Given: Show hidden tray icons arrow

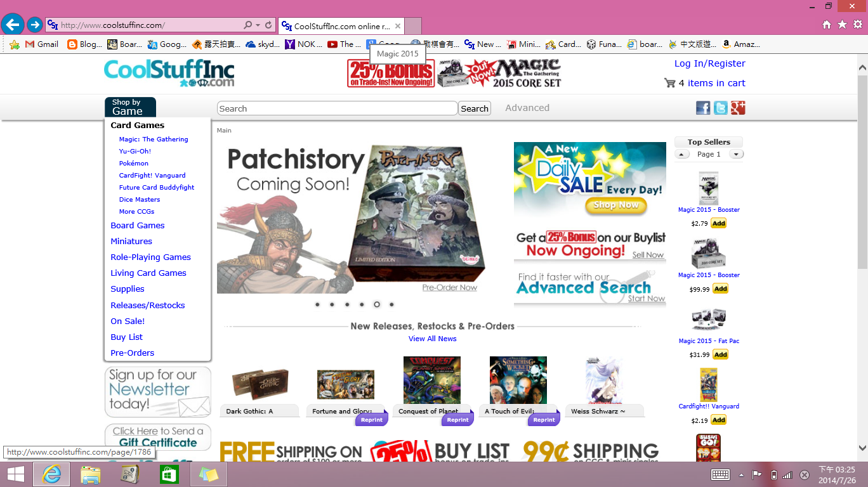Looking at the screenshot, I should coord(740,474).
